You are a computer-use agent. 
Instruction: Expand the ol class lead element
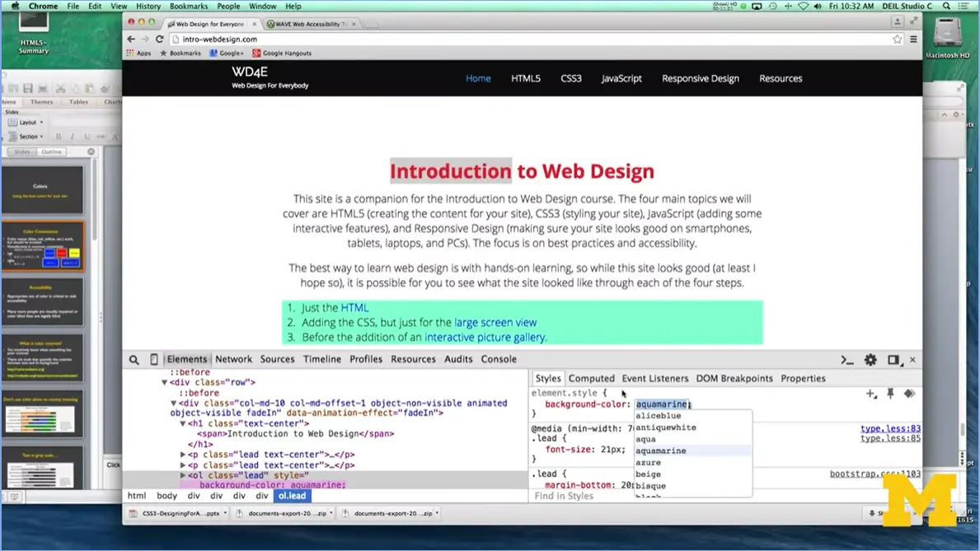click(x=183, y=475)
